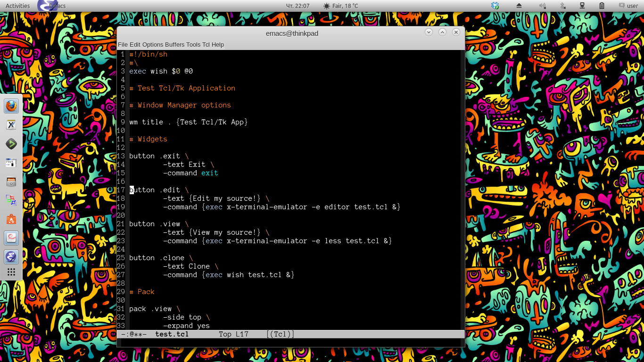Open the terminal-style green arrow dock icon
The width and height of the screenshot is (644, 362).
tap(11, 144)
